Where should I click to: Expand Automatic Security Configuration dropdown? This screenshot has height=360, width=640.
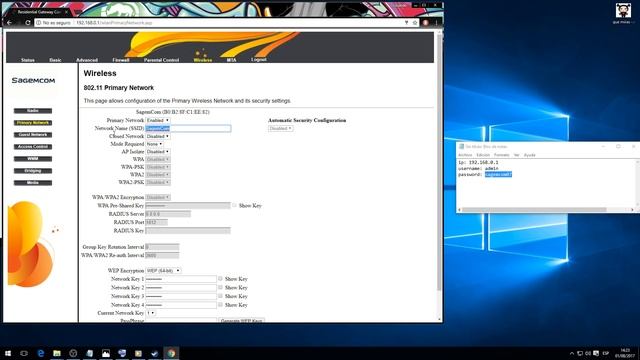(280, 129)
